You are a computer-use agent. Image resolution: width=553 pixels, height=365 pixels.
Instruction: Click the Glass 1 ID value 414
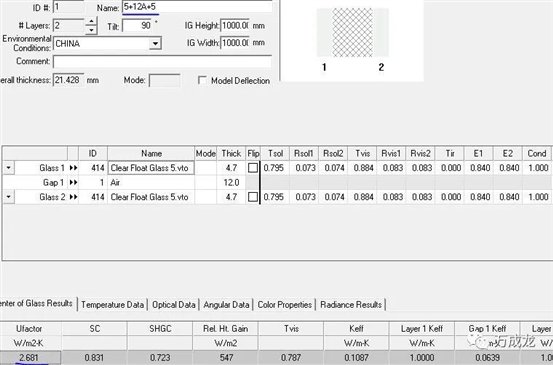[93, 168]
